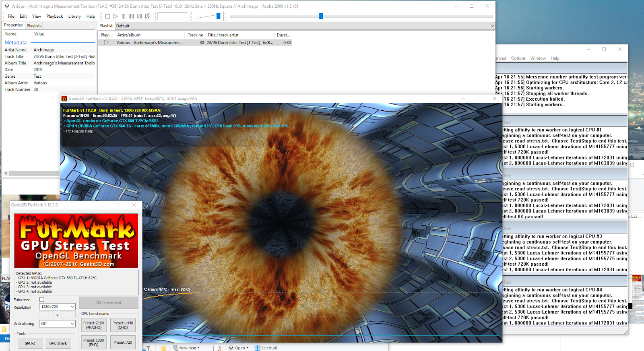Click the Track no column header

pyautogui.click(x=195, y=35)
